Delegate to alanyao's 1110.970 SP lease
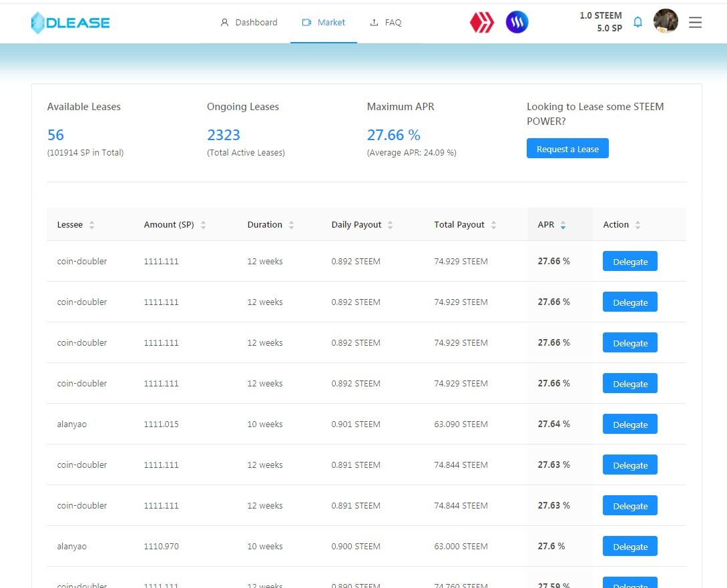 coord(630,547)
